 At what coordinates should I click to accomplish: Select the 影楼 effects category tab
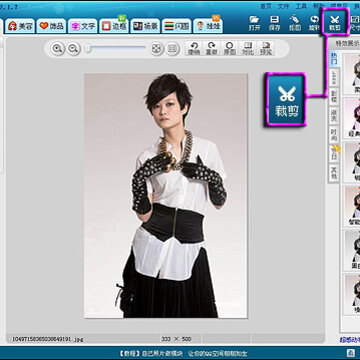[x=334, y=96]
